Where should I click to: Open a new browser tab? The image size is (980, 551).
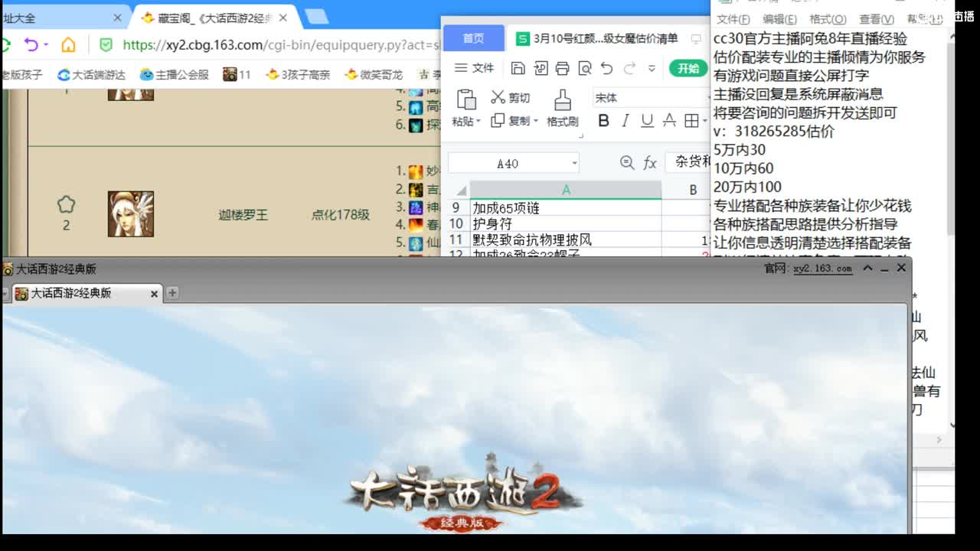[x=316, y=17]
